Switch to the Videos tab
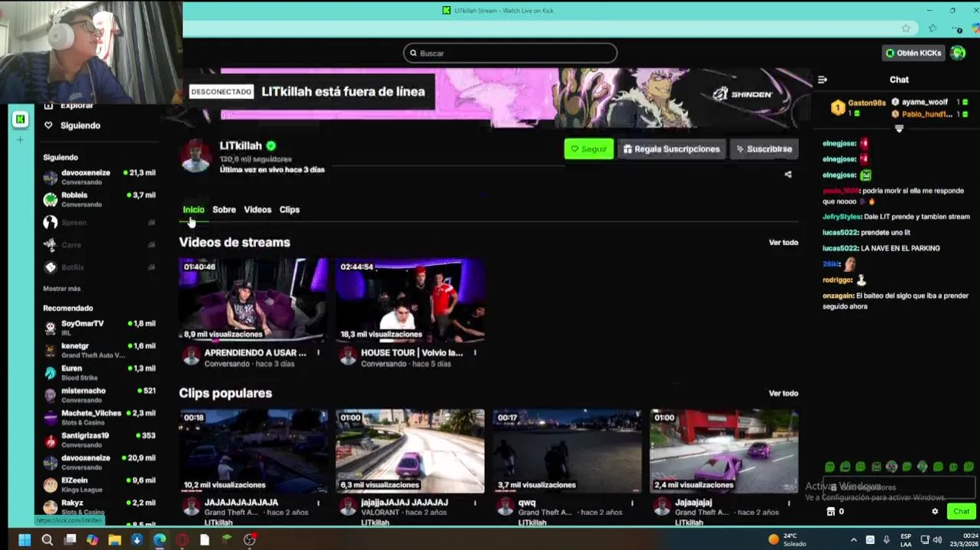This screenshot has height=550, width=980. point(257,209)
